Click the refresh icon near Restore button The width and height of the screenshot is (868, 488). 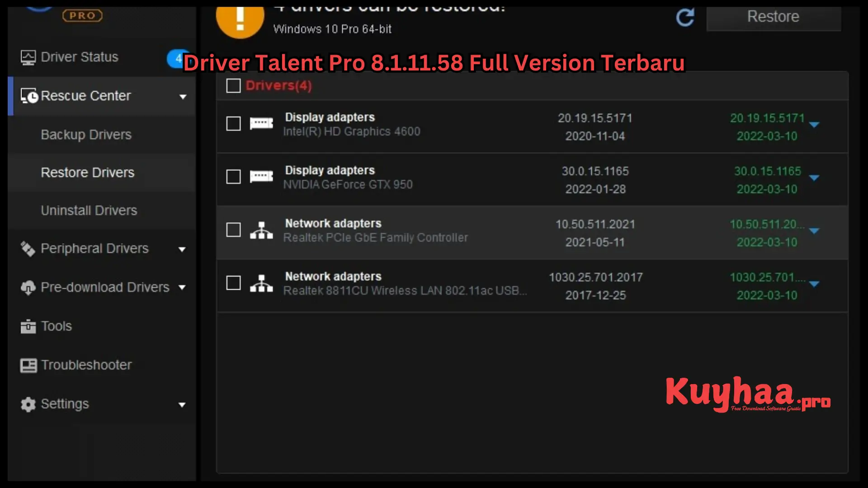coord(685,17)
